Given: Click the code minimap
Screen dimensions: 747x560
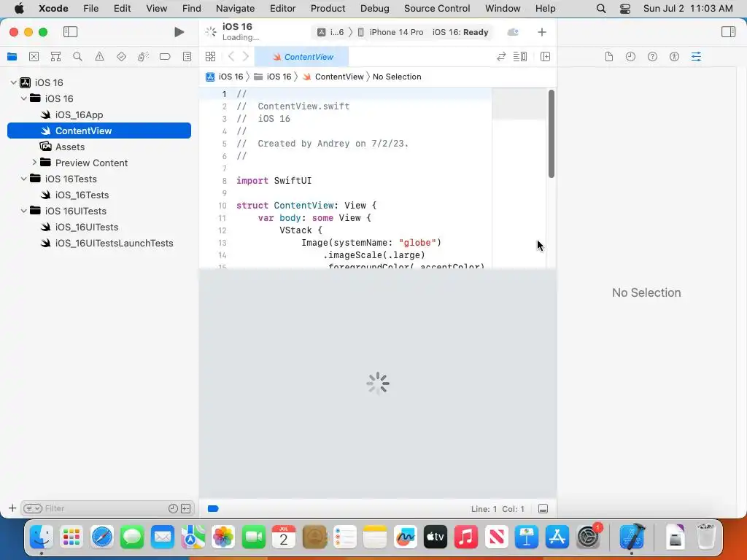Looking at the screenshot, I should point(519,177).
